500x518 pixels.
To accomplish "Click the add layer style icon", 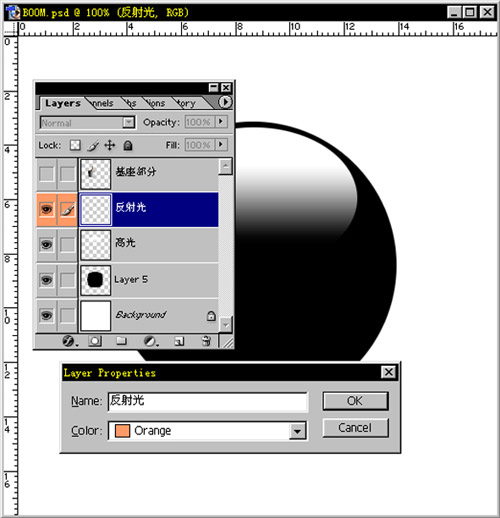I will (69, 341).
